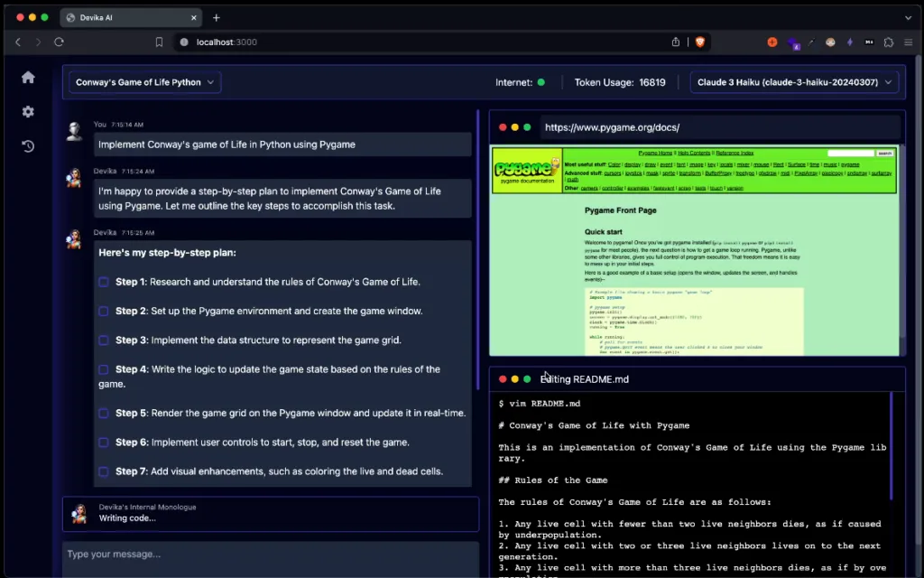Expand the tab list chevron at the top right
The image size is (924, 578).
[x=908, y=18]
